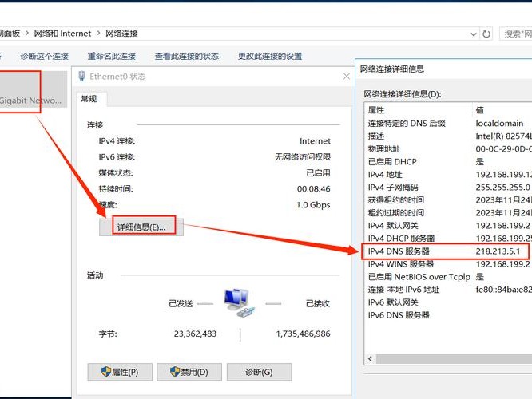The height and width of the screenshot is (399, 532).
Task: Click the Ethernet0 状态 title bar icon
Action: pos(81,77)
